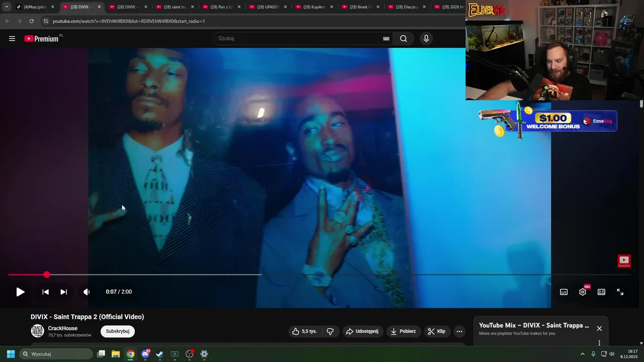644x362 pixels.
Task: Toggle subtitles captions button
Action: click(564, 292)
